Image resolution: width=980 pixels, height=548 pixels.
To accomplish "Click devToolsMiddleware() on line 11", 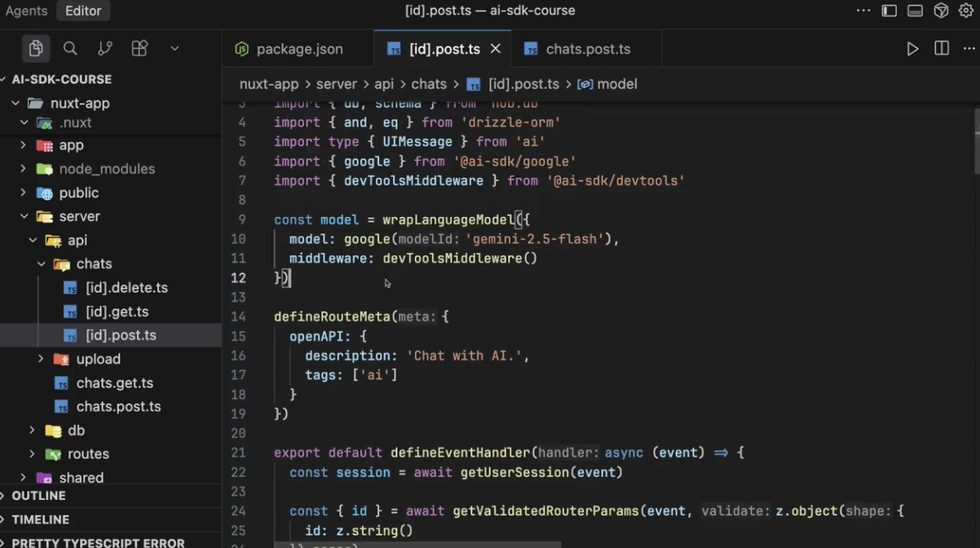I will [460, 259].
